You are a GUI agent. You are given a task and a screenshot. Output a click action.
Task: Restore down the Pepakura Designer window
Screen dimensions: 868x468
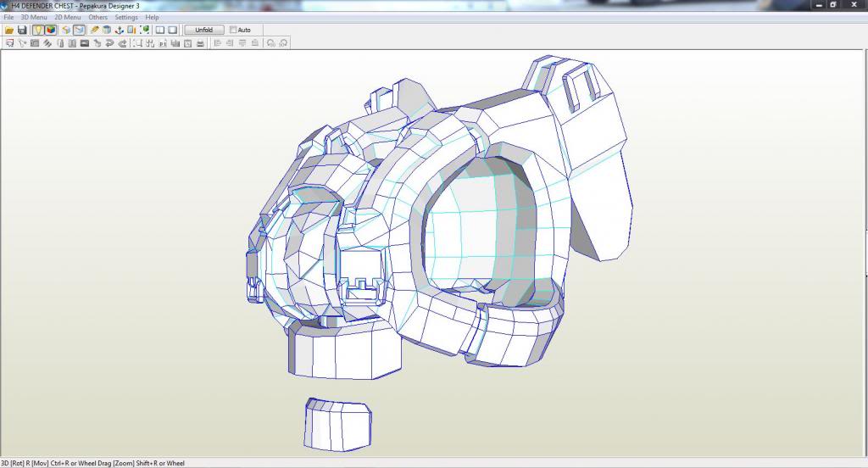[833, 5]
